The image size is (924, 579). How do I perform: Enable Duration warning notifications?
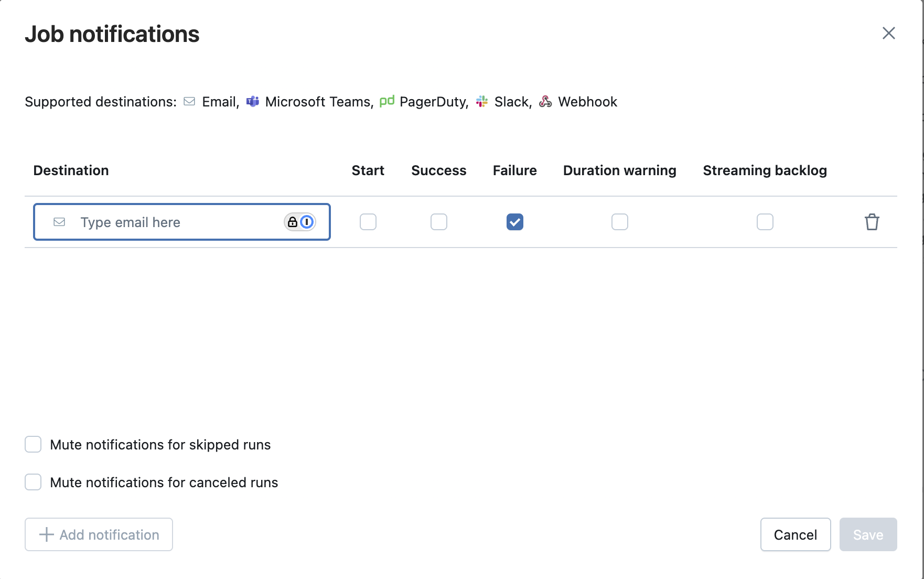coord(619,222)
